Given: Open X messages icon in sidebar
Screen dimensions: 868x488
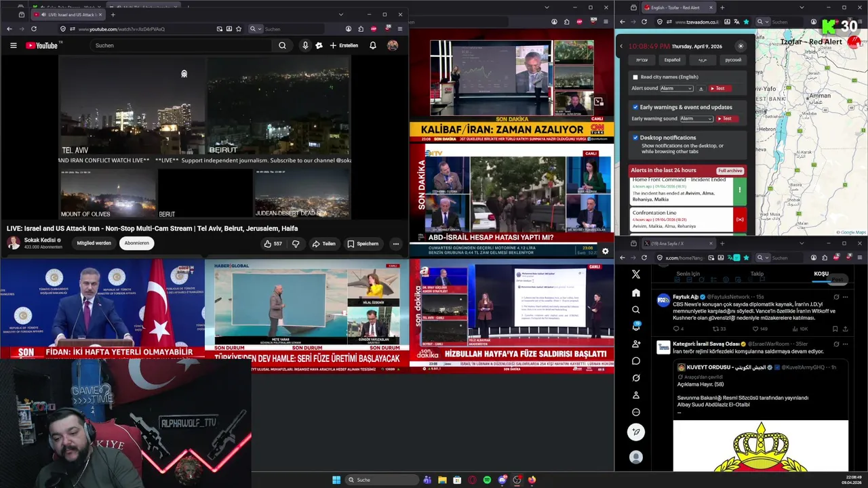Looking at the screenshot, I should 635,361.
